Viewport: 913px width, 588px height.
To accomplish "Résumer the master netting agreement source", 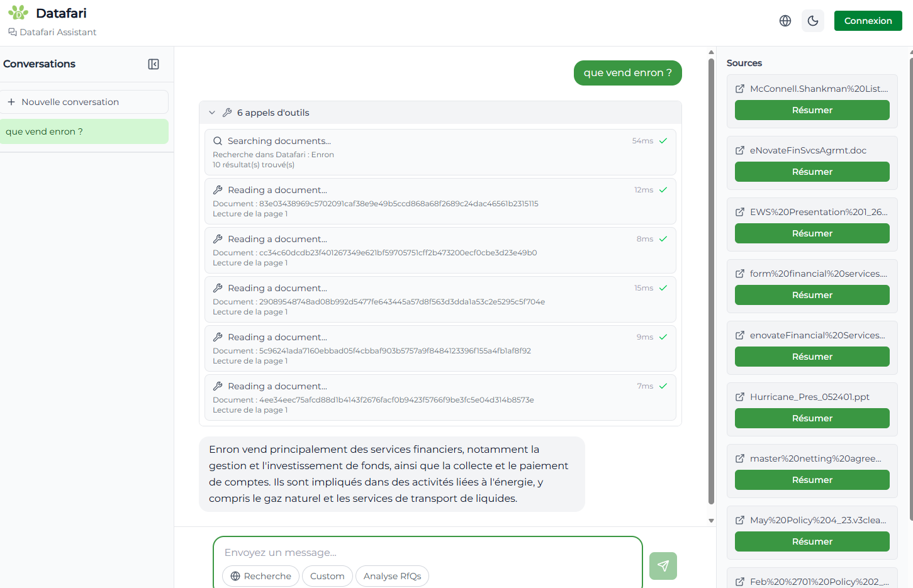I will (812, 480).
